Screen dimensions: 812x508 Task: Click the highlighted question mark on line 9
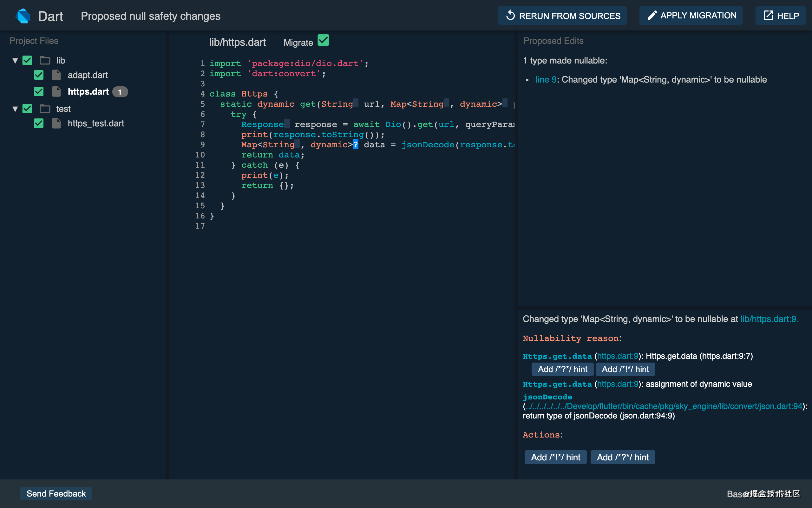(x=356, y=145)
